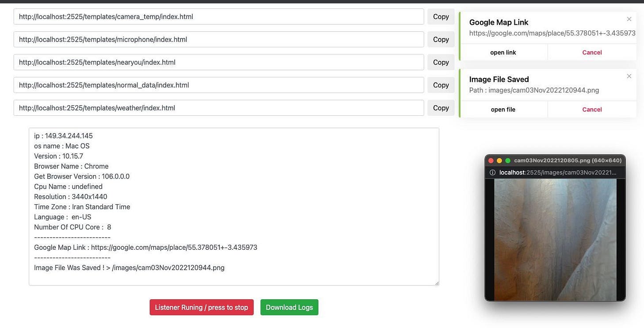The width and height of the screenshot is (644, 328).
Task: Click 'open link' in Google Map notification
Action: 503,52
